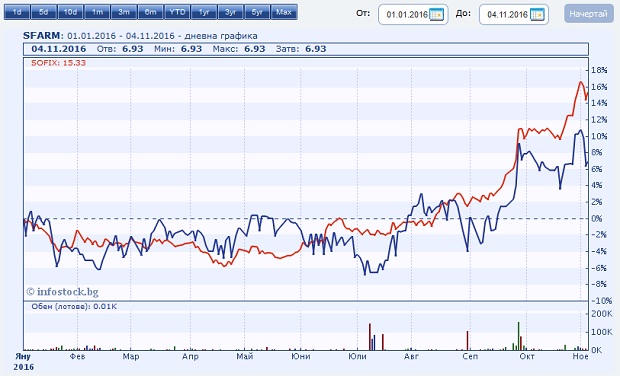Choose the 3m period button
The image size is (620, 376).
[124, 12]
